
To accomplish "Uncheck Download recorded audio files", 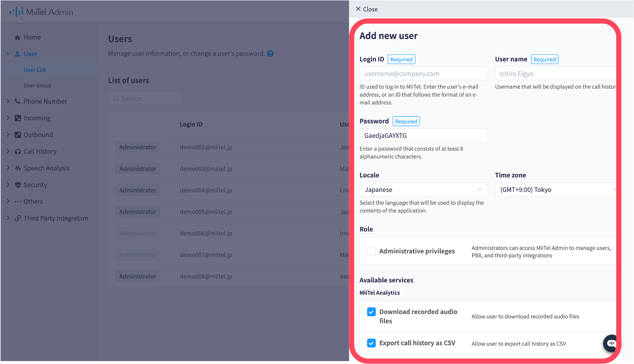I will coord(371,312).
